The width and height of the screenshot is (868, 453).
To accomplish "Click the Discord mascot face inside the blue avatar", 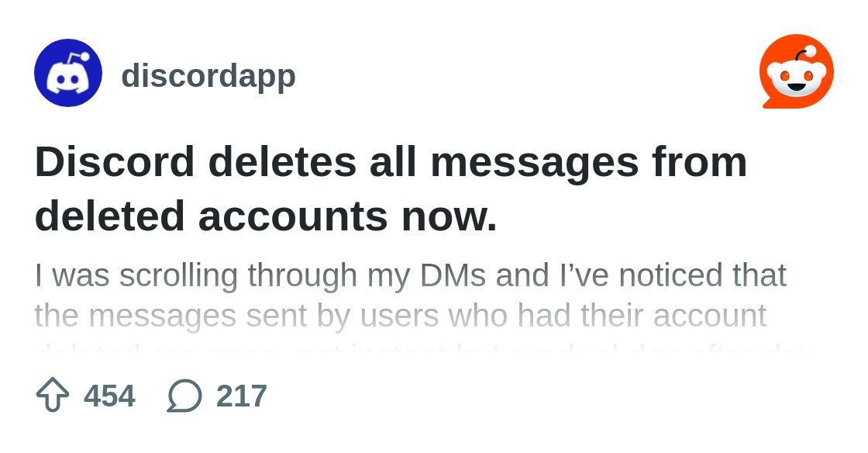I will (x=67, y=80).
